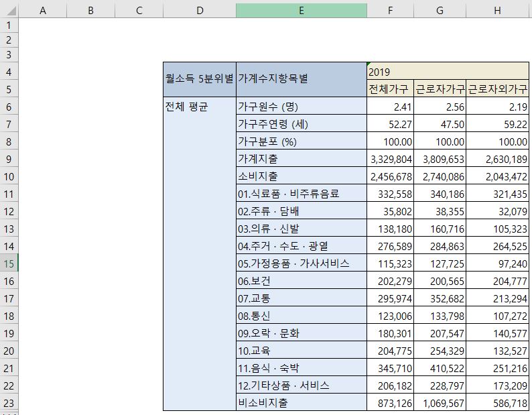
Task: Click the value 207,547 cell
Action: pyautogui.click(x=440, y=333)
